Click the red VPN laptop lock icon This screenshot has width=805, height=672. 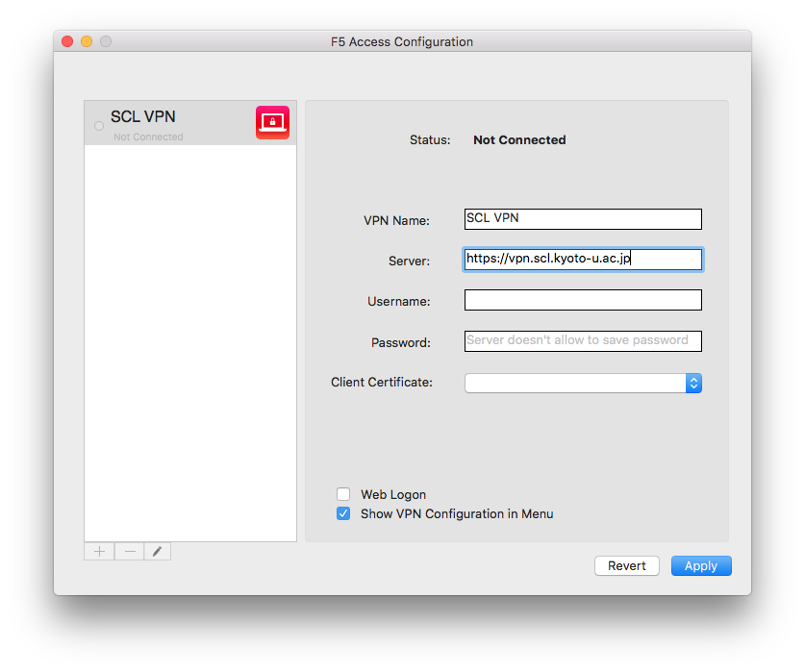coord(272,123)
